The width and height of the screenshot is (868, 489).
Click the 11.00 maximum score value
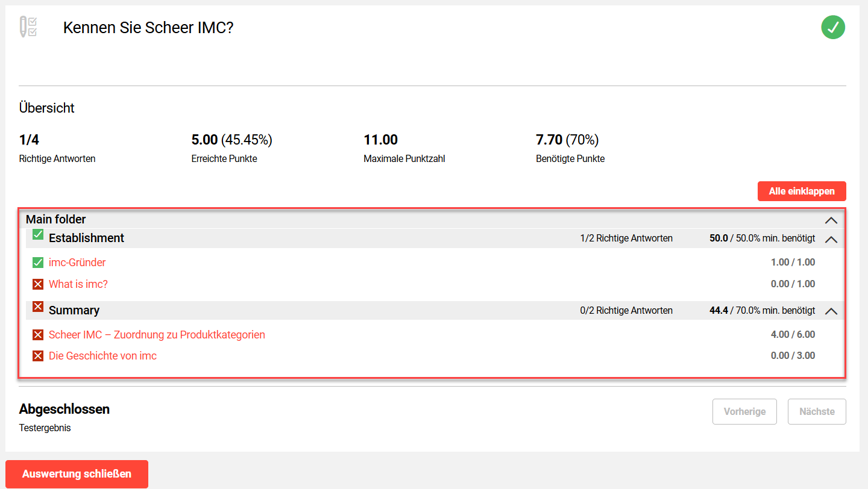pyautogui.click(x=381, y=140)
